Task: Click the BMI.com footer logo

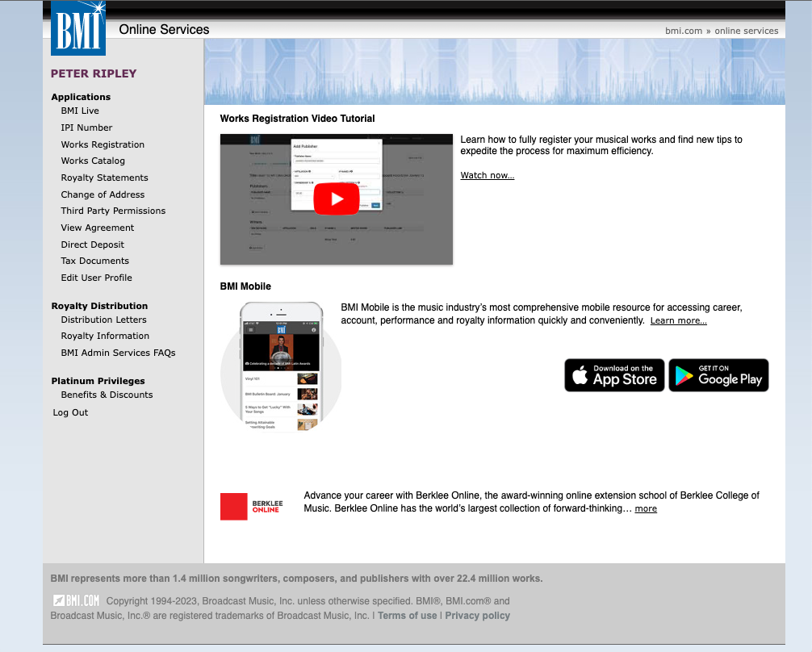Action: [x=76, y=600]
